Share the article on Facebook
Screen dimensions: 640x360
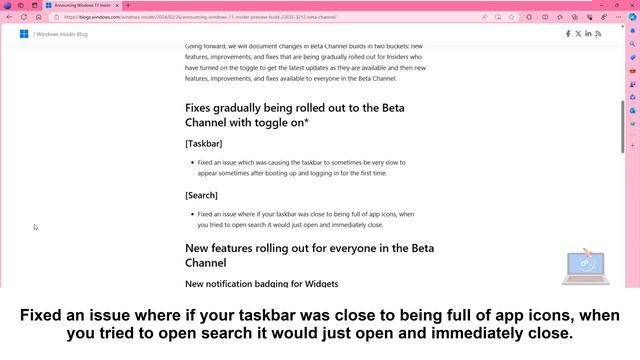click(x=568, y=34)
